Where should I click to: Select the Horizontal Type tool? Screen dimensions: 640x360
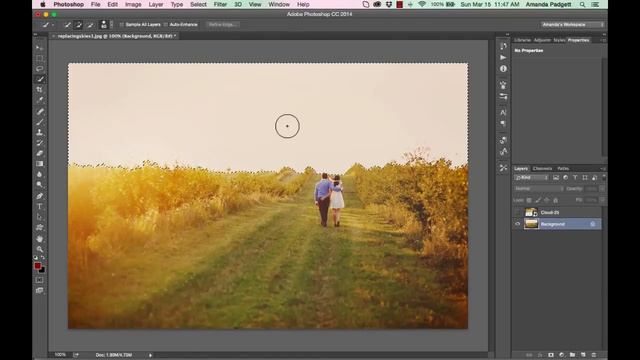point(40,207)
